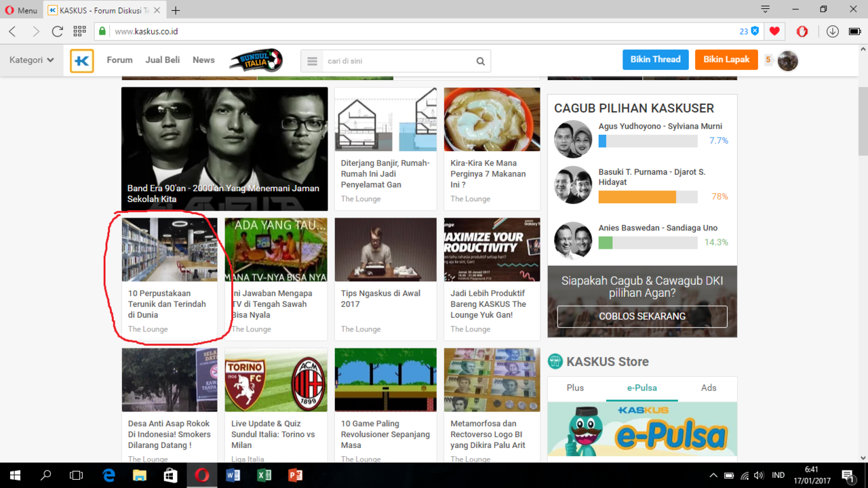The image size is (868, 488).
Task: Click the Bikin Thread button
Action: pyautogui.click(x=656, y=60)
